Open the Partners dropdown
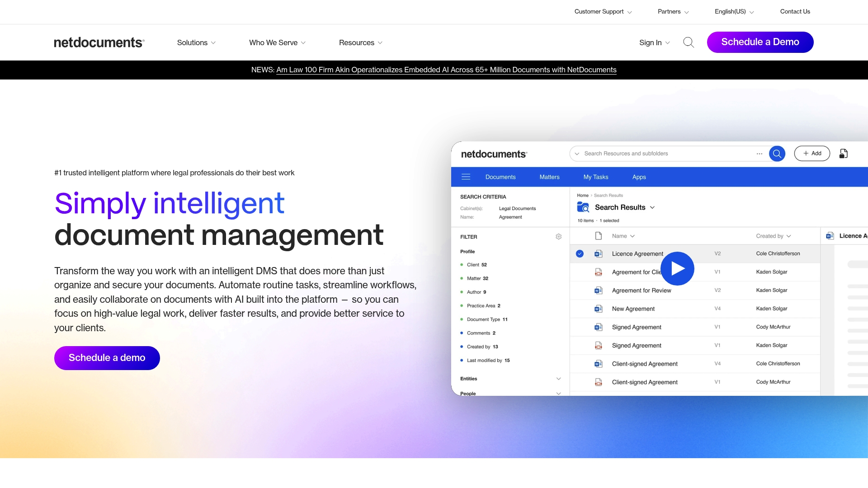The width and height of the screenshot is (868, 488). click(673, 12)
